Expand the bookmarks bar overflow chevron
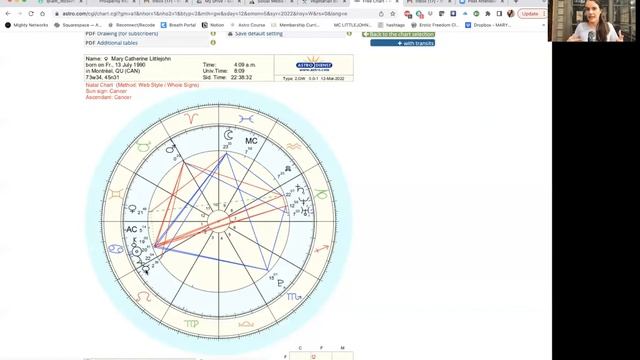 pyautogui.click(x=543, y=25)
